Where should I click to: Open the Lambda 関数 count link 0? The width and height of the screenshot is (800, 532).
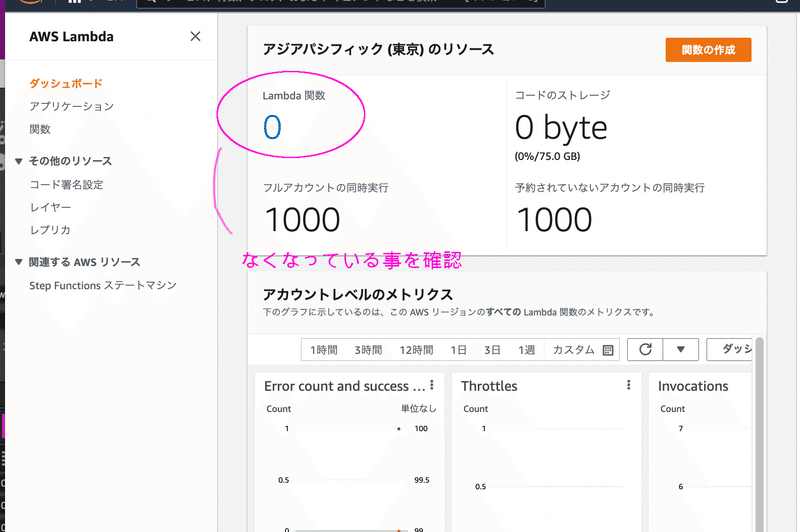(x=272, y=127)
